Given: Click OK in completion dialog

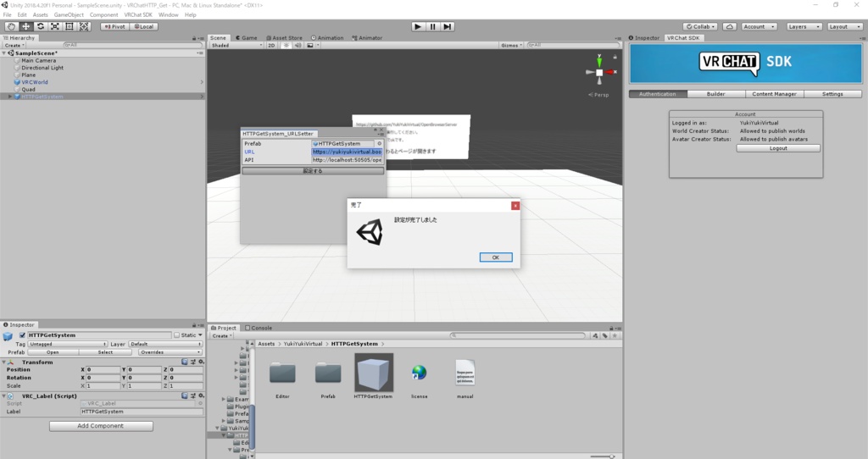Looking at the screenshot, I should click(495, 257).
